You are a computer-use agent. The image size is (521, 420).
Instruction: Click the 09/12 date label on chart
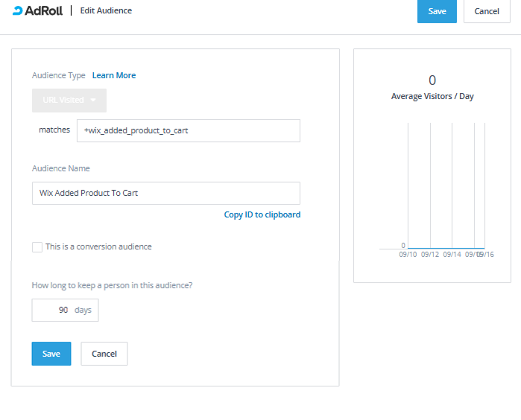tap(430, 255)
